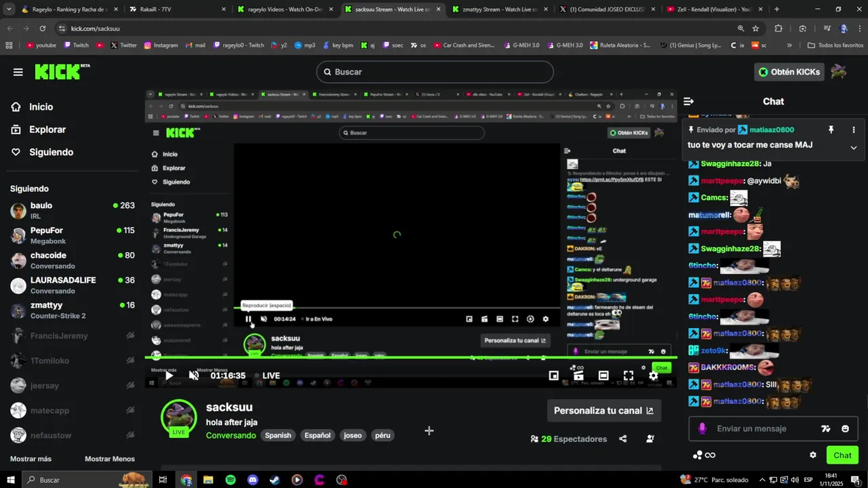The image size is (868, 488).
Task: Focus the Buscar search field on Kick
Action: 435,72
